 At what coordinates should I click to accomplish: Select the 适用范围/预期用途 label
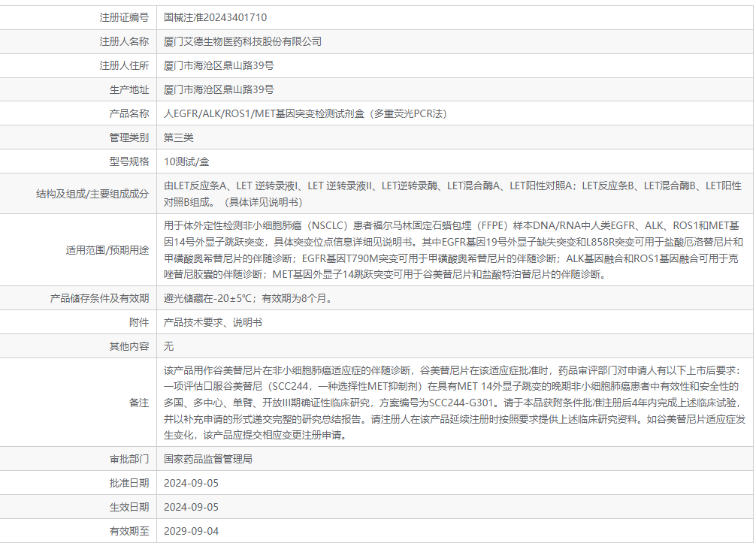click(107, 250)
